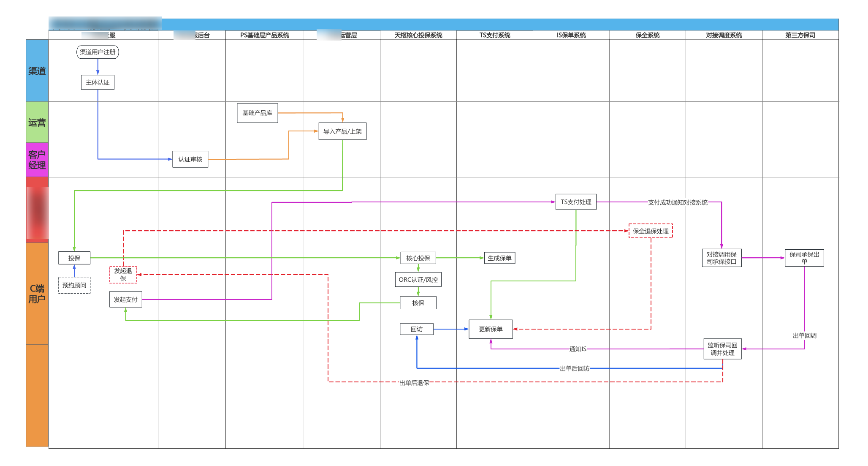868x466 pixels.
Task: Select the 出单后退保 connector label
Action: [x=414, y=383]
